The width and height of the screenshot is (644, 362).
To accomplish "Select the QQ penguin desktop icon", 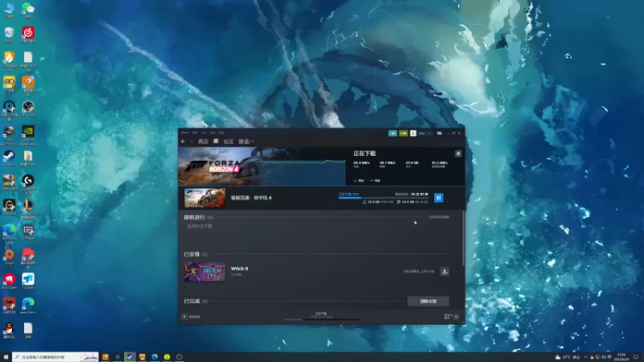I will tap(9, 331).
